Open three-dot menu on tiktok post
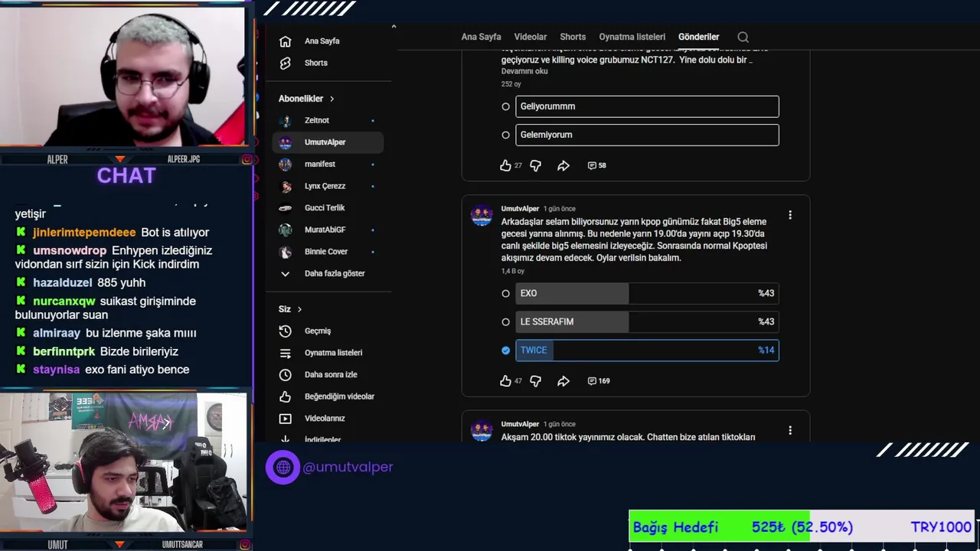The width and height of the screenshot is (980, 551). pos(790,430)
